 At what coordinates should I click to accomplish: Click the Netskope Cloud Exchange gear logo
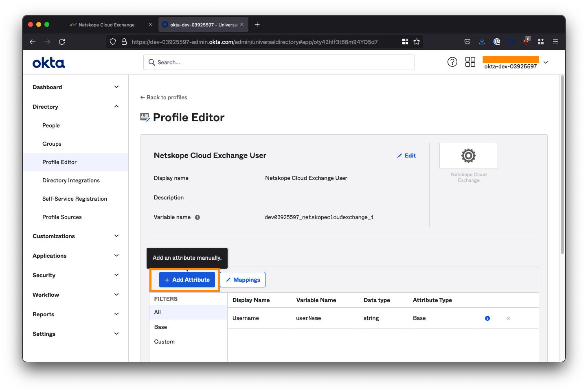pos(468,155)
